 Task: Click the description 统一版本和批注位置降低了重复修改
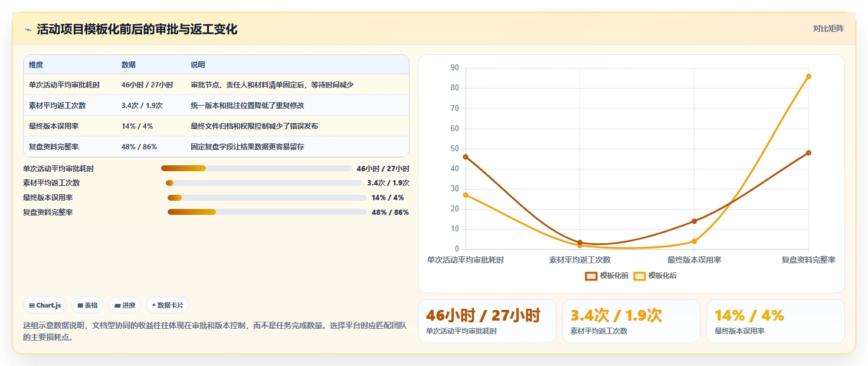[247, 106]
